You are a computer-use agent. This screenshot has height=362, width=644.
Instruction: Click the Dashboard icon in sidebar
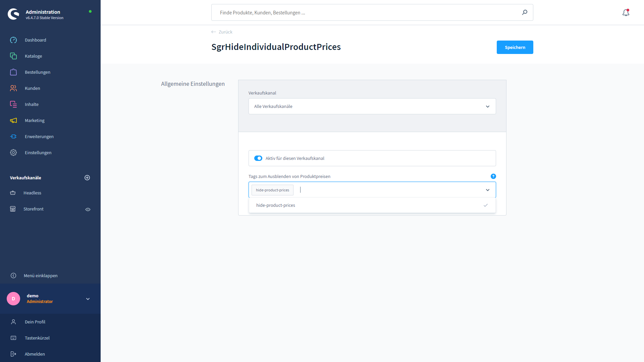click(x=13, y=40)
